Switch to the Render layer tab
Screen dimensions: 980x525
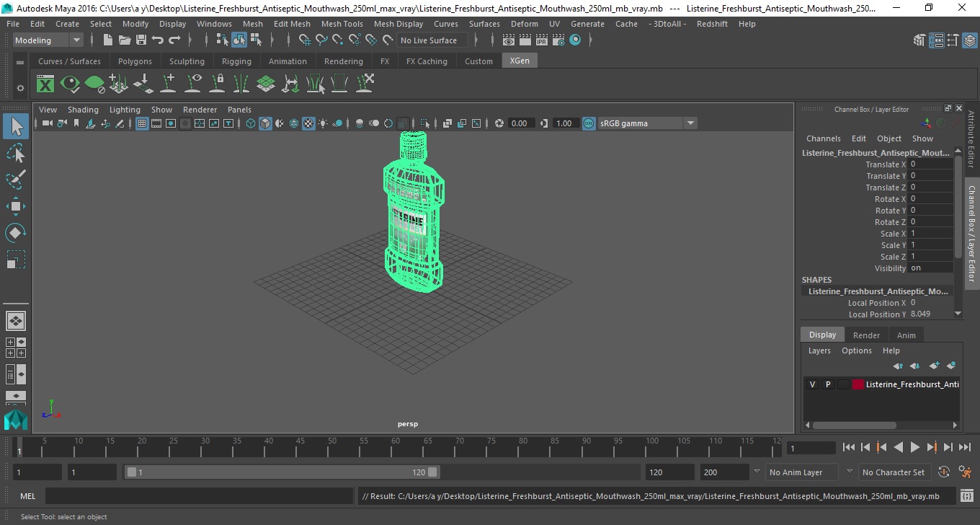[866, 335]
